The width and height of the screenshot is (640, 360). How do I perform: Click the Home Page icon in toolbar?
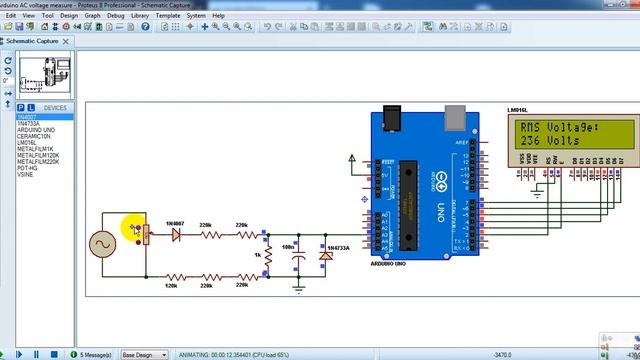point(44,27)
